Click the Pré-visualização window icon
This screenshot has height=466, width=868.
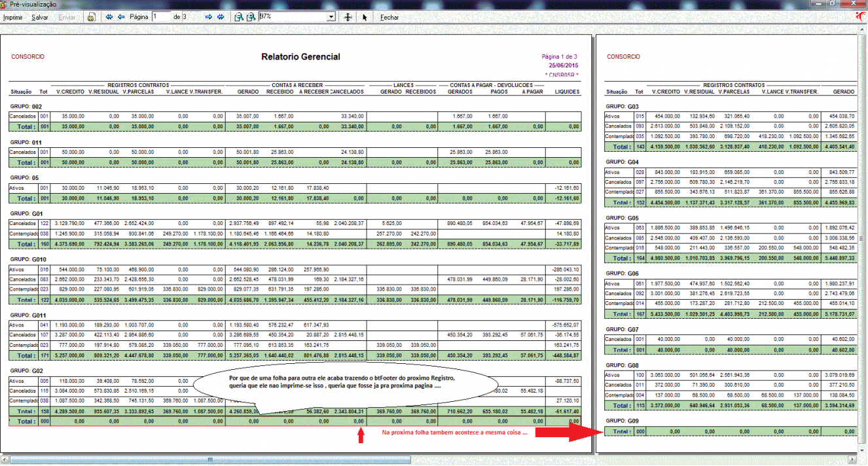tap(5, 4)
